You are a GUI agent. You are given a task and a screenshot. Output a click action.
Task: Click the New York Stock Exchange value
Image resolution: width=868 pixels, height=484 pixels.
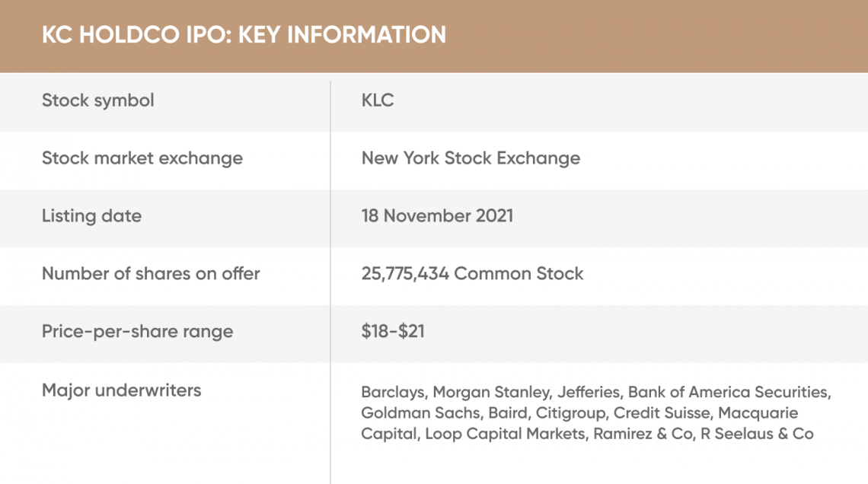click(471, 159)
